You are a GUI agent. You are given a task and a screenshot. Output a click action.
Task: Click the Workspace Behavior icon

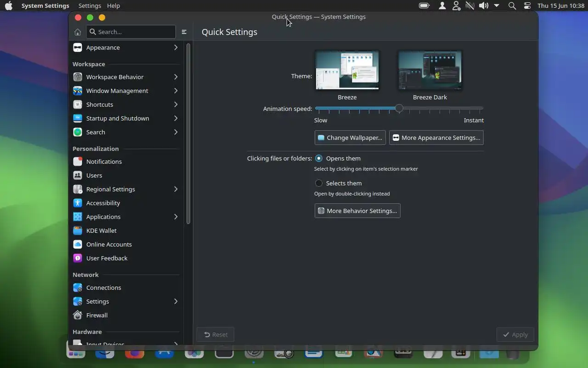coord(78,77)
